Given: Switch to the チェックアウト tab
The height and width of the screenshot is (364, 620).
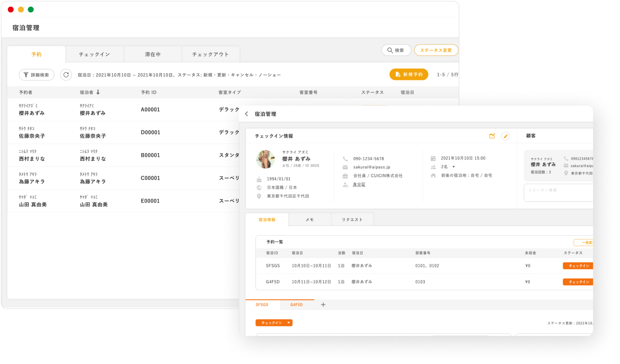Looking at the screenshot, I should tap(210, 54).
